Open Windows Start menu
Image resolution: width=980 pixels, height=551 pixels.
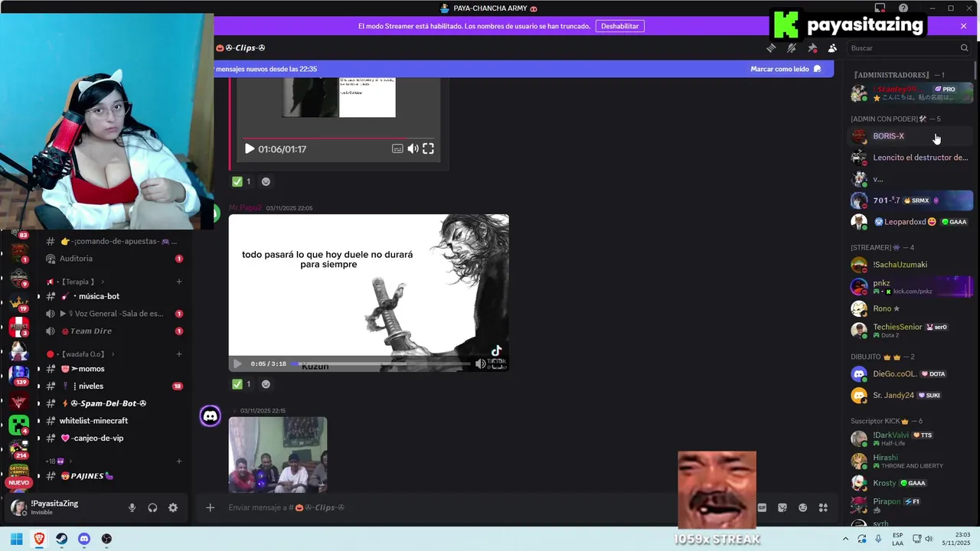coord(16,539)
